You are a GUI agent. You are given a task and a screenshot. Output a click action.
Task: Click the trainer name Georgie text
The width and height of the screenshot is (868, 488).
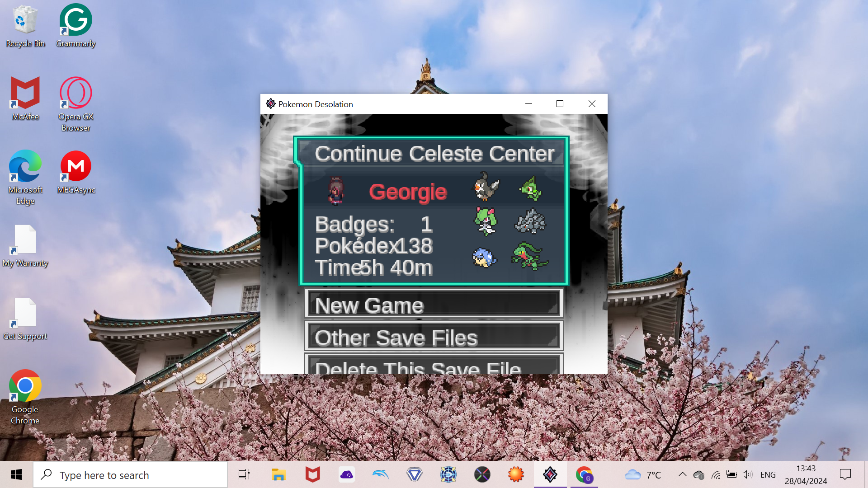click(x=408, y=192)
